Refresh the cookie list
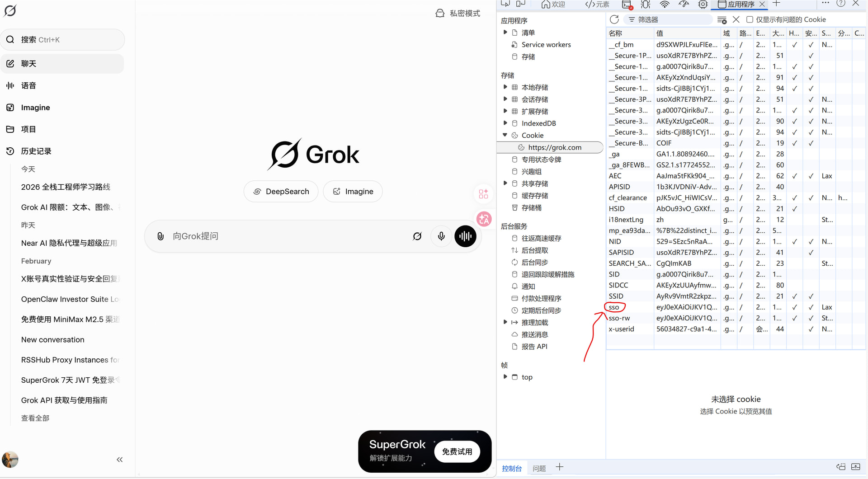The width and height of the screenshot is (868, 479). click(614, 19)
